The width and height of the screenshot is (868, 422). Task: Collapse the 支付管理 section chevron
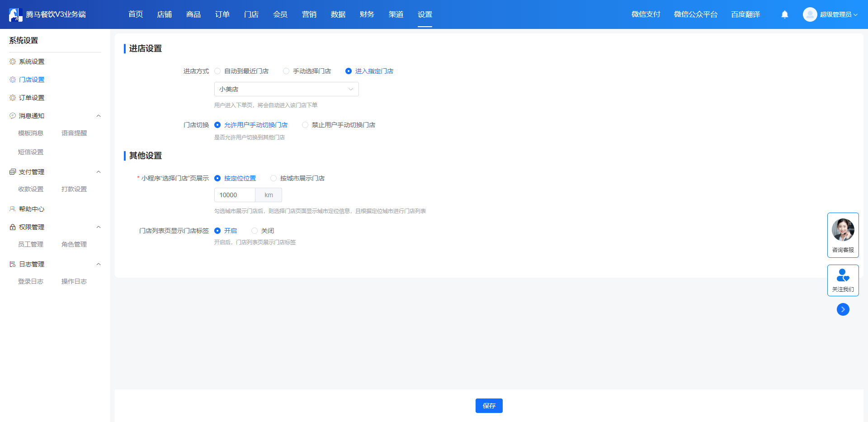point(99,172)
